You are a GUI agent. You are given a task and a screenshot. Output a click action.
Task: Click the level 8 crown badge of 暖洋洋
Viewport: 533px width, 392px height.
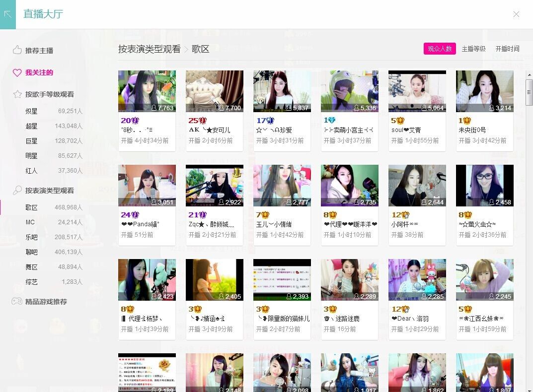pyautogui.click(x=330, y=215)
